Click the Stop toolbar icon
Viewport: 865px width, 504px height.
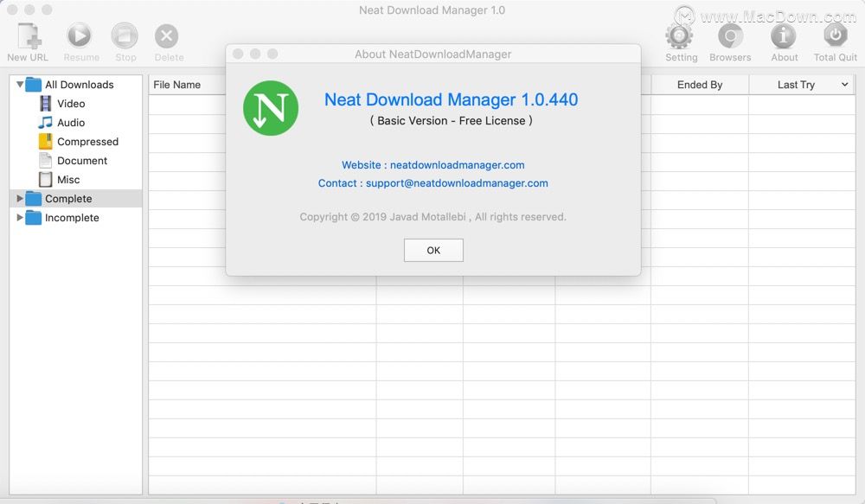click(x=125, y=35)
